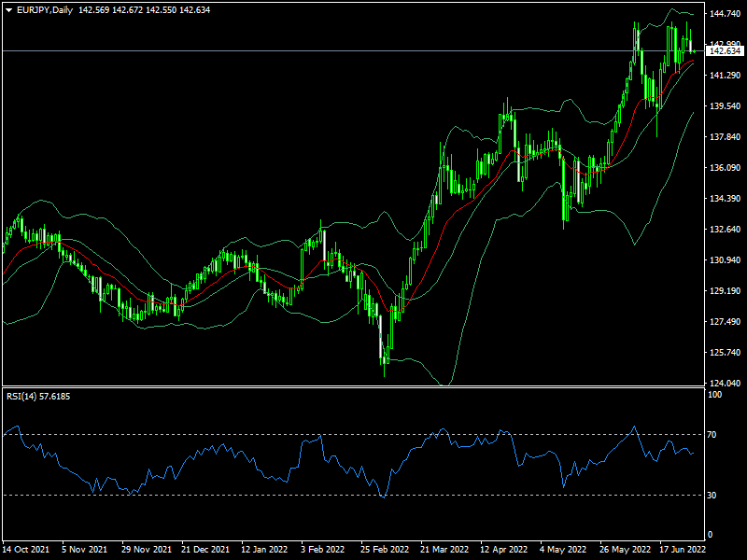The width and height of the screenshot is (747, 560).
Task: Click the RSI oversold level 30 label
Action: pyautogui.click(x=712, y=496)
